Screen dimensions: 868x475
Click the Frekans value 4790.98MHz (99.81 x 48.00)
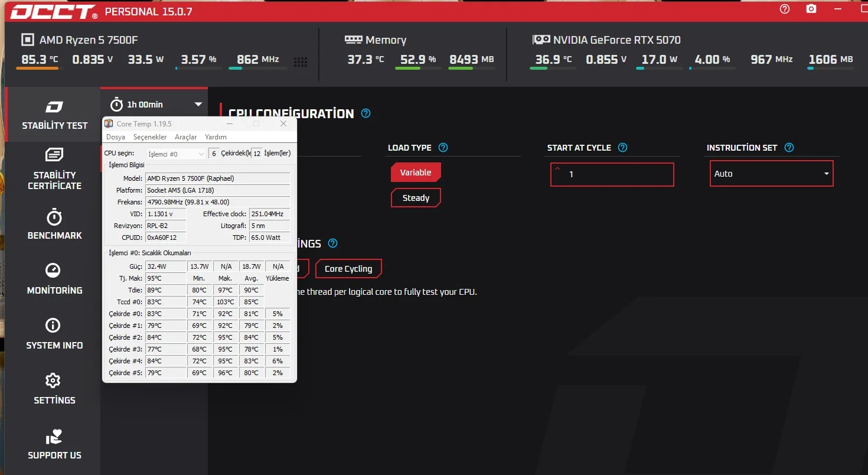click(x=218, y=202)
